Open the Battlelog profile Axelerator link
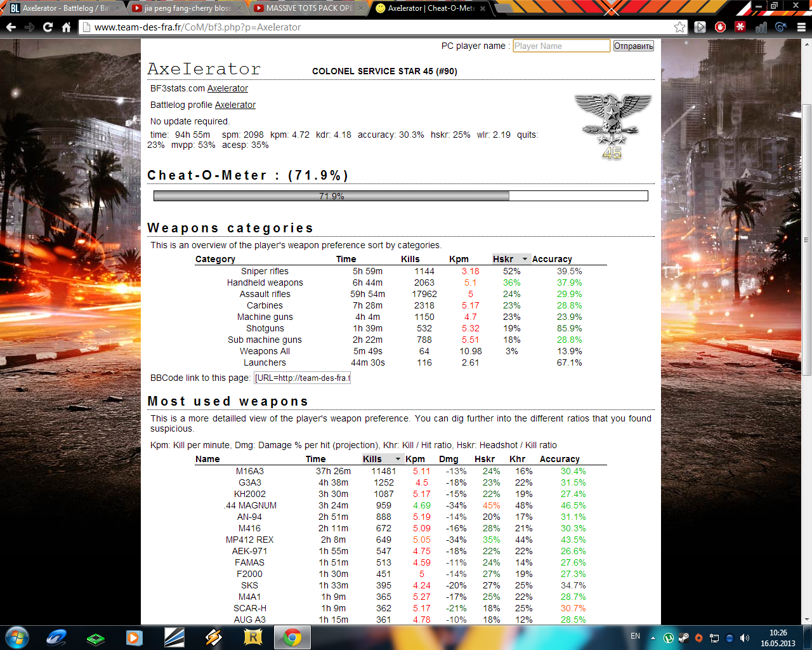812x650 pixels. click(235, 105)
